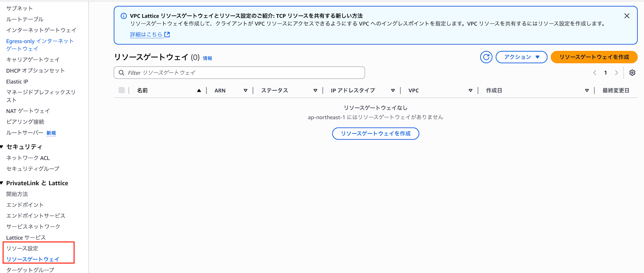Open ターゲットグループ in sidebar
The height and width of the screenshot is (273, 644).
tap(30, 270)
